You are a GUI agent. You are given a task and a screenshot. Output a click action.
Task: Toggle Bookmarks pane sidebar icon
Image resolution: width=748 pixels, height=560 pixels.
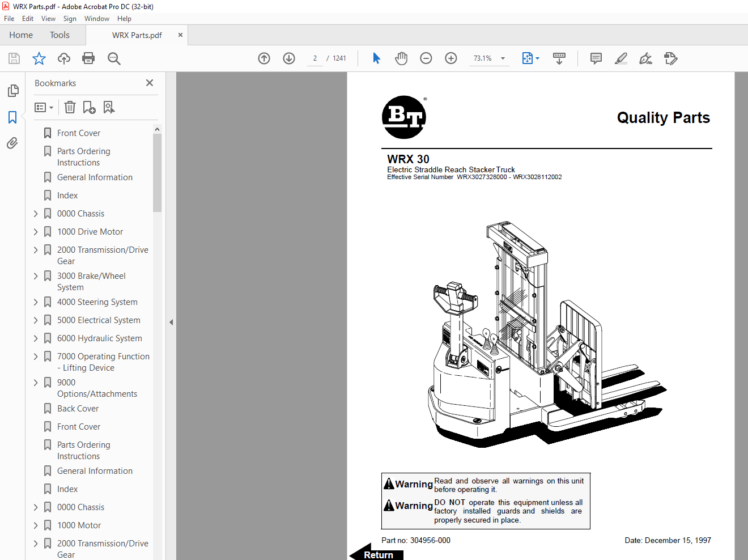(12, 117)
